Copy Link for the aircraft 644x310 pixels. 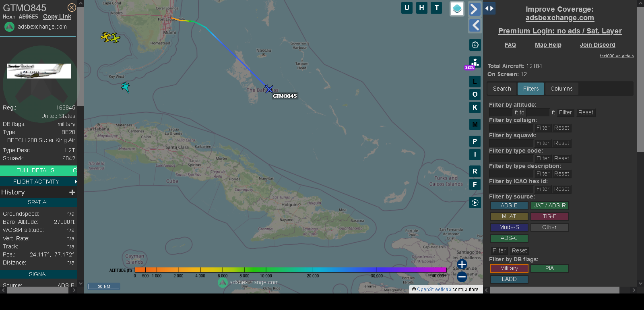pyautogui.click(x=57, y=17)
